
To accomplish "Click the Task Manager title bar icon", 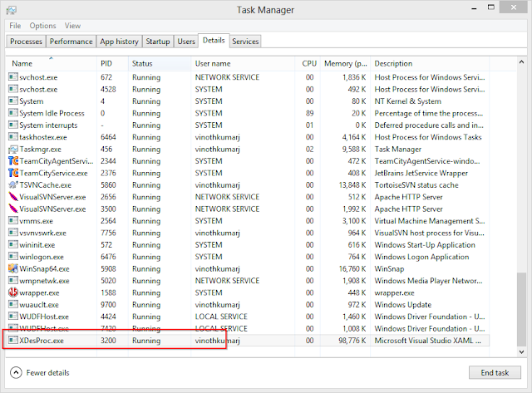I will pyautogui.click(x=11, y=10).
